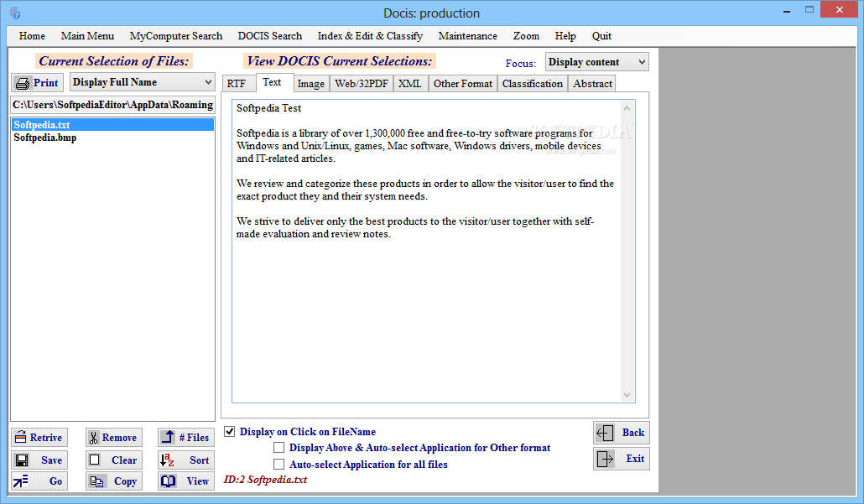864x504 pixels.
Task: Click the Retrive button
Action: (39, 438)
